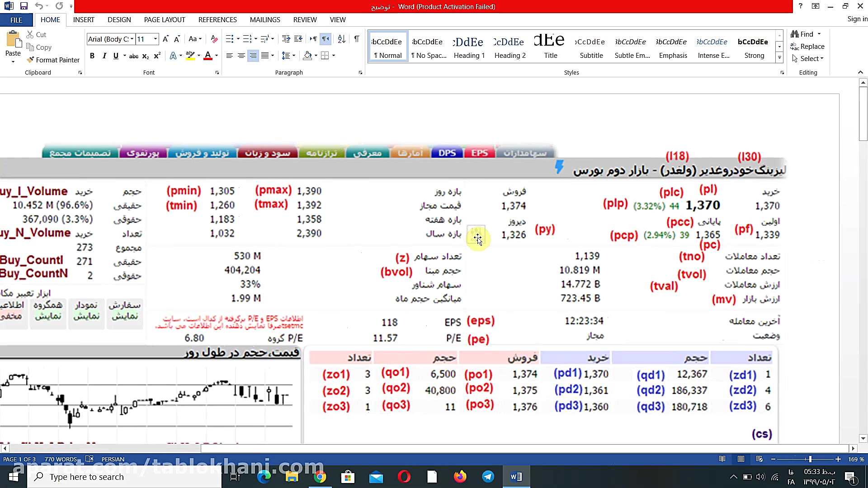Toggle show paragraph marks
This screenshot has height=488, width=868.
coord(357,39)
